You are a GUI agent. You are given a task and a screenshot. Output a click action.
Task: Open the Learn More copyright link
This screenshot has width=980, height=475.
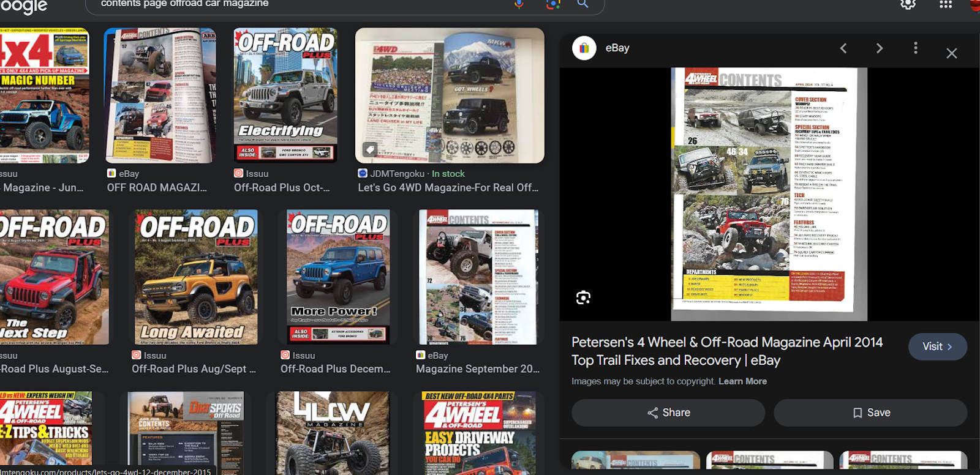(742, 381)
